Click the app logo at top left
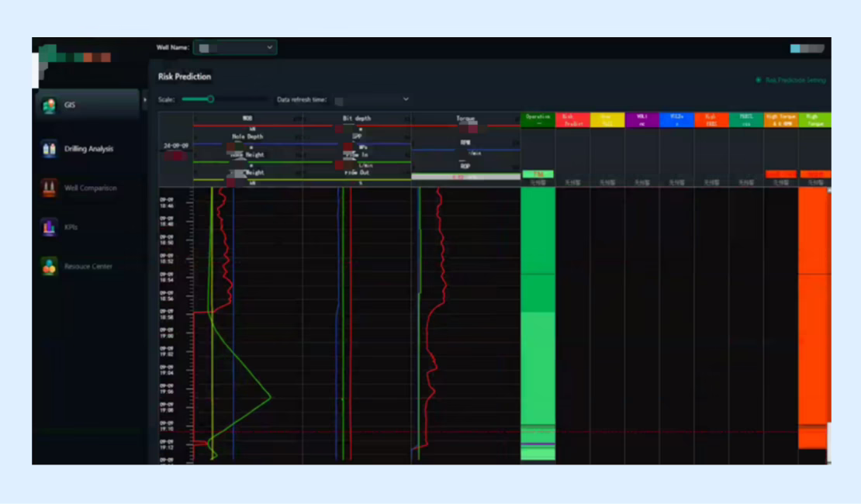The width and height of the screenshot is (861, 504). (75, 56)
